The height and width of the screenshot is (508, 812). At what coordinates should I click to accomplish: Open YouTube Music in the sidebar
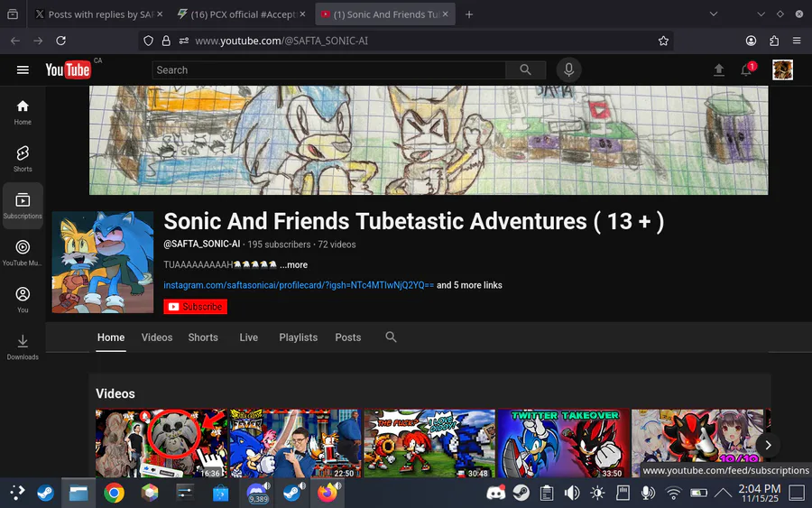pos(23,253)
